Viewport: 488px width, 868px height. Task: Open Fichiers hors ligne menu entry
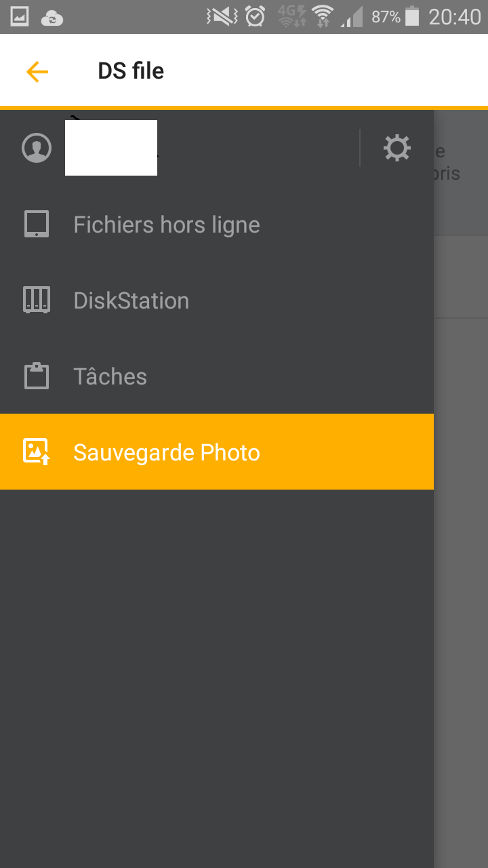coord(167,225)
